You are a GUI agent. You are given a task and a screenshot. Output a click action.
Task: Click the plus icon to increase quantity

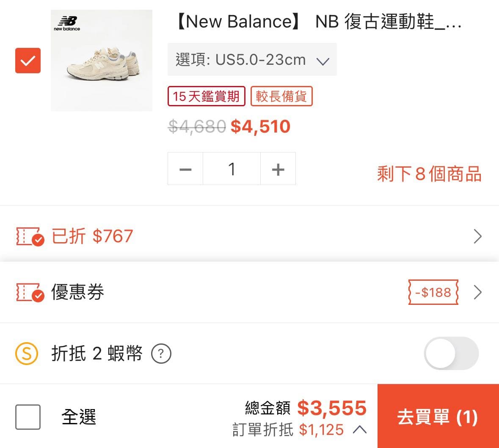[278, 168]
